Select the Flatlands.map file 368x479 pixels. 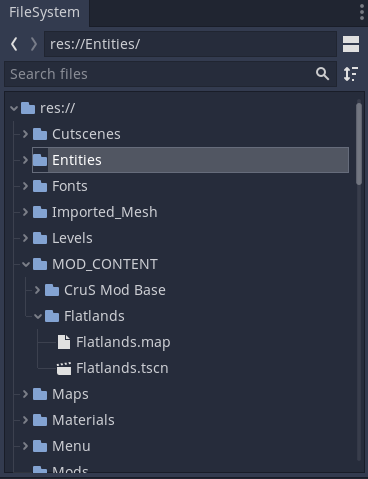123,342
